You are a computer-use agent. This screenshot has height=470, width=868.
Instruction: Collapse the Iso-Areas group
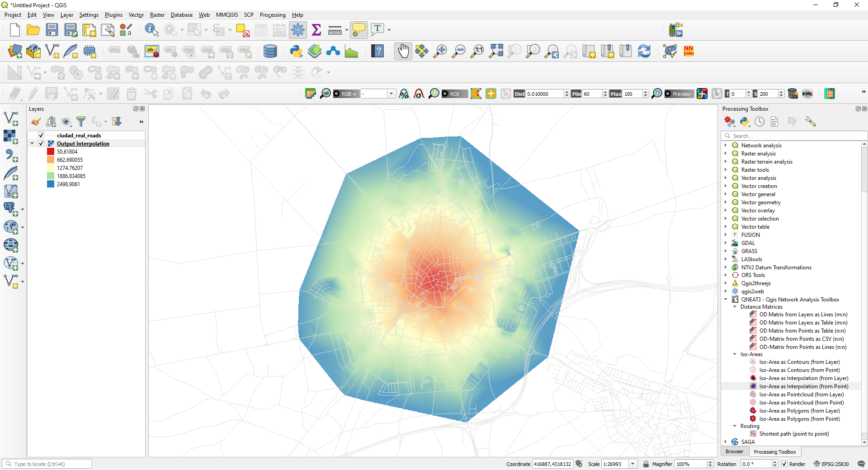734,354
